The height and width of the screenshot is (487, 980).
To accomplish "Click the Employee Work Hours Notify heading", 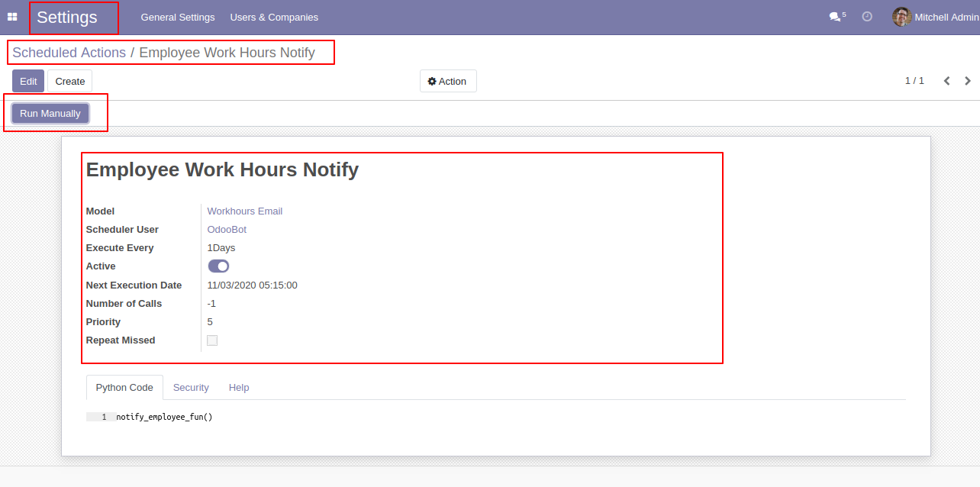I will click(x=222, y=169).
